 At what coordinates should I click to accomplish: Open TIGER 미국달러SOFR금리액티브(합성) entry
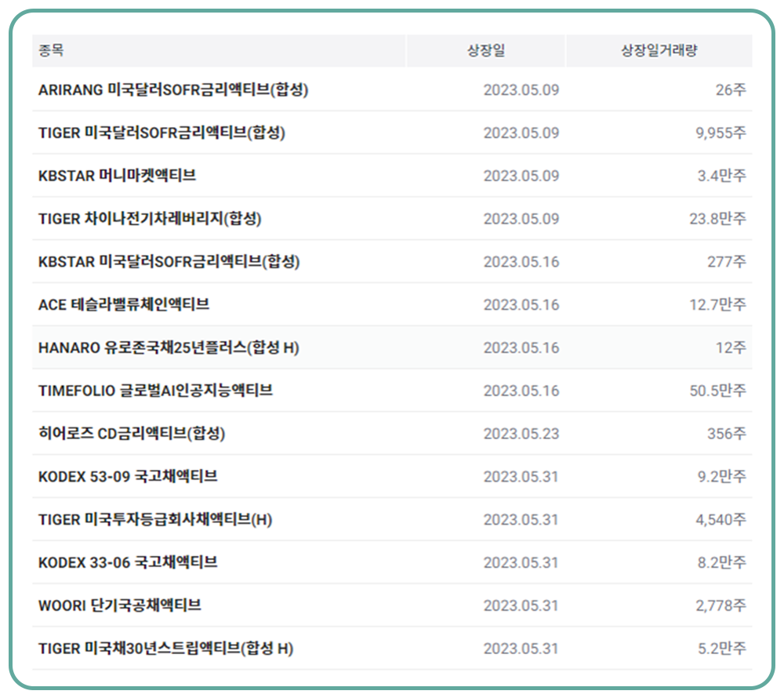(x=162, y=133)
